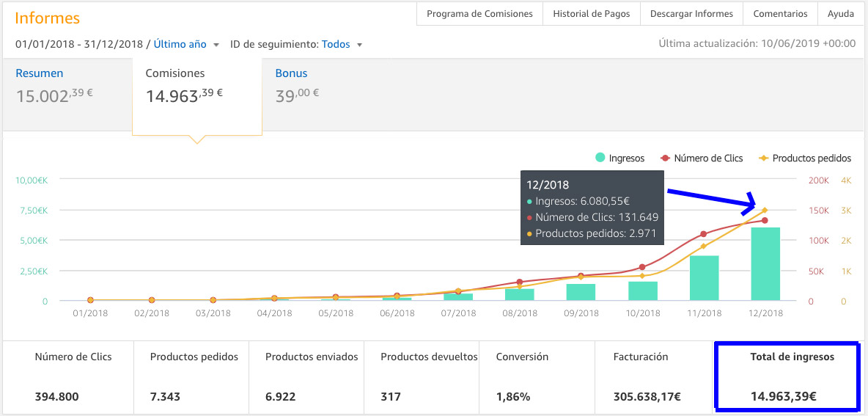Click the green Ingresos legend circle

(600, 158)
